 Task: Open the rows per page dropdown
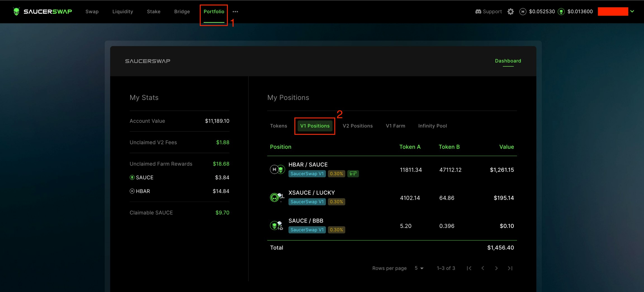click(419, 268)
